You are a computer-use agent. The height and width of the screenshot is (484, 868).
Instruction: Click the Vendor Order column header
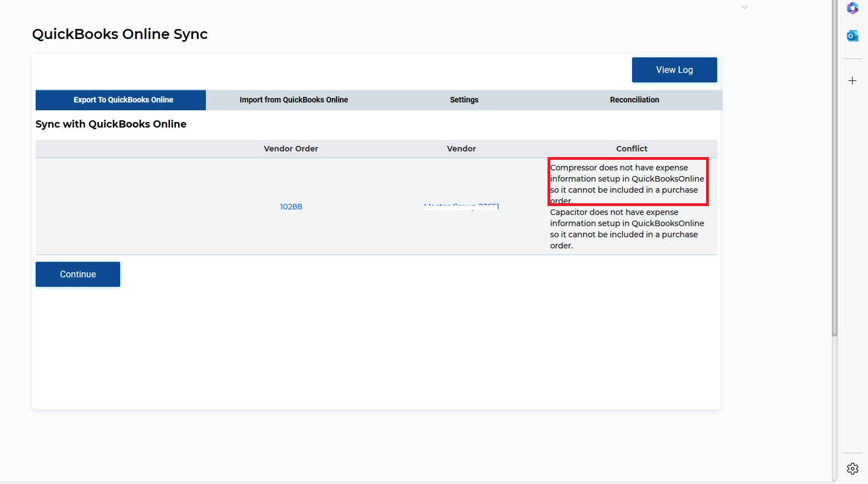pos(291,149)
